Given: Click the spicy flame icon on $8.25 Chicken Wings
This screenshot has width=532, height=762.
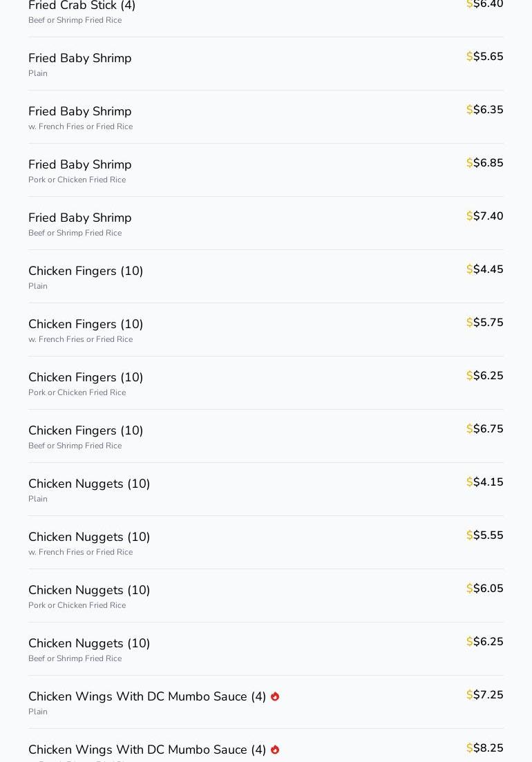Looking at the screenshot, I should tap(275, 750).
